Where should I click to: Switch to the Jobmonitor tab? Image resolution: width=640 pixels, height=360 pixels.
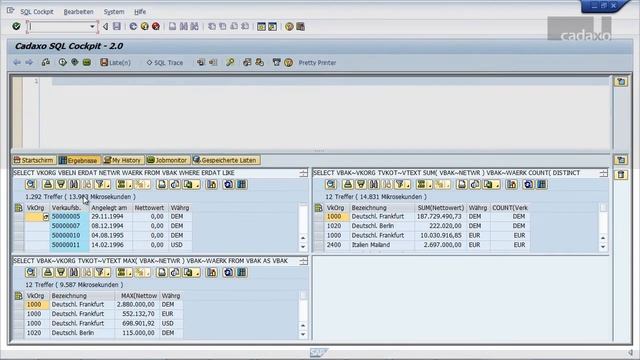pyautogui.click(x=167, y=160)
